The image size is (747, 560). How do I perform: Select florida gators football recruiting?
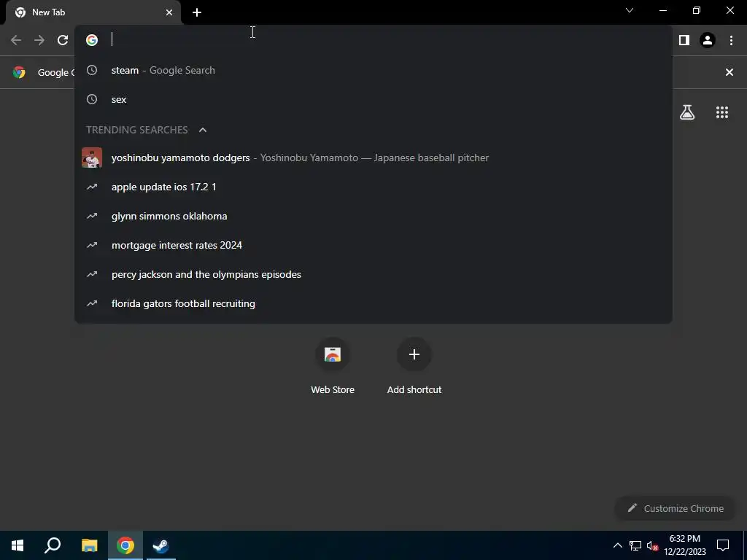pyautogui.click(x=373, y=303)
